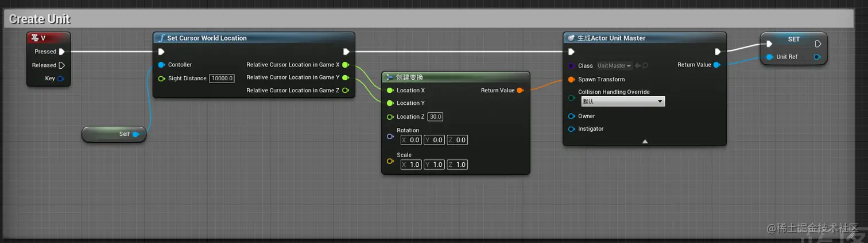Click the Rotation Y value field
This screenshot has width=868, height=243.
click(x=433, y=140)
